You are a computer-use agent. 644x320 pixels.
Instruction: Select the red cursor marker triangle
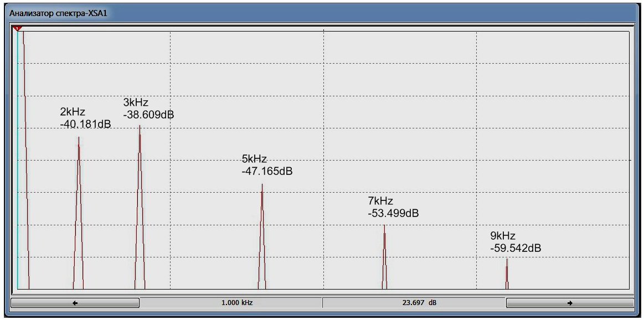[x=17, y=28]
